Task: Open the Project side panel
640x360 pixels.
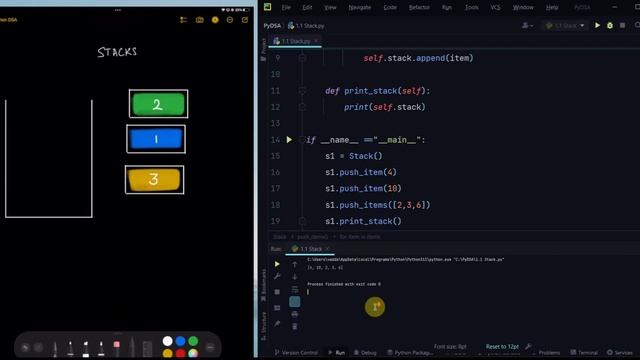Action: 263,49
